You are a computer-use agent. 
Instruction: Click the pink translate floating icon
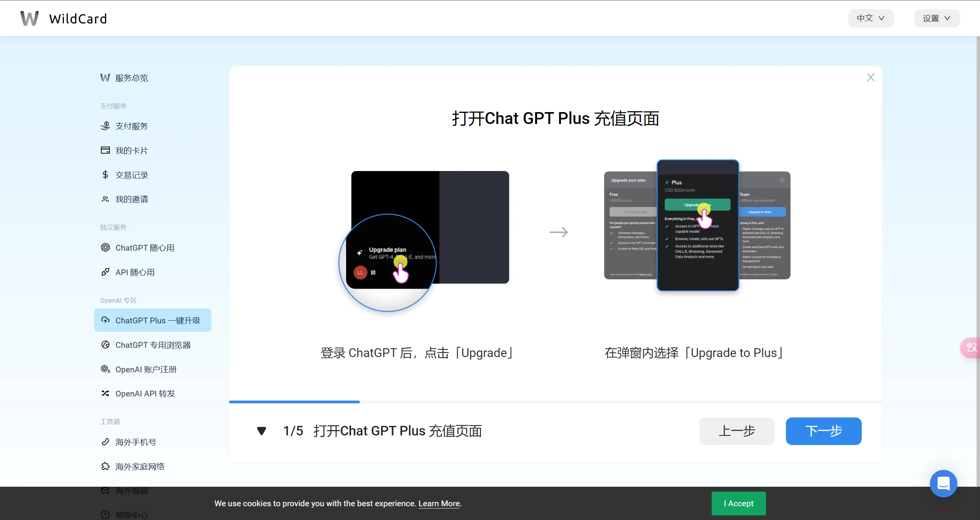coord(971,348)
